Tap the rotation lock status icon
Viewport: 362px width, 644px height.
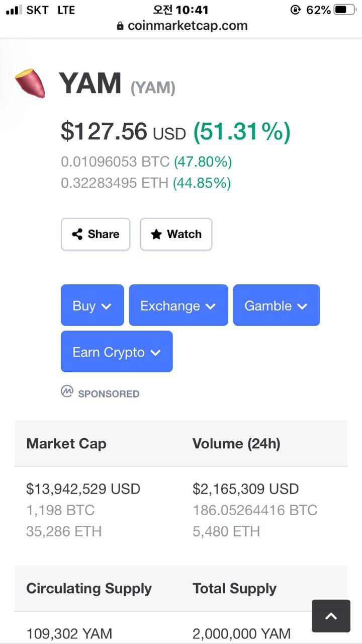coord(296,10)
